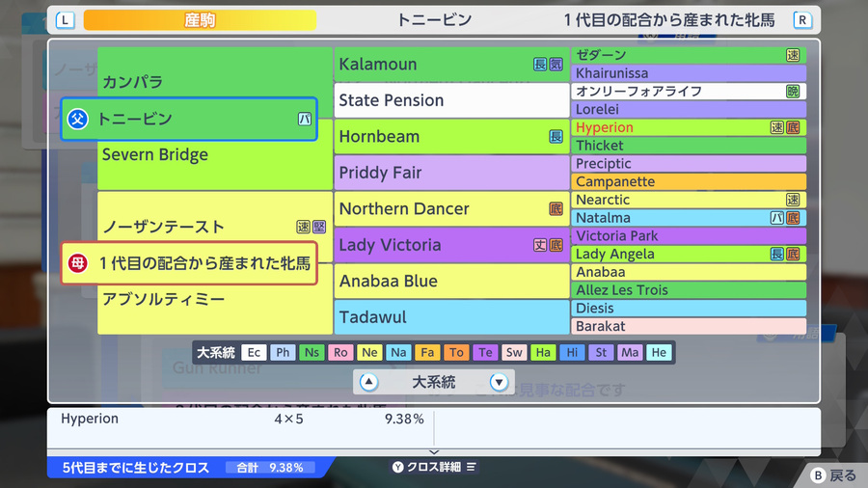
Task: Go back with the 戻る button
Action: coord(833,475)
